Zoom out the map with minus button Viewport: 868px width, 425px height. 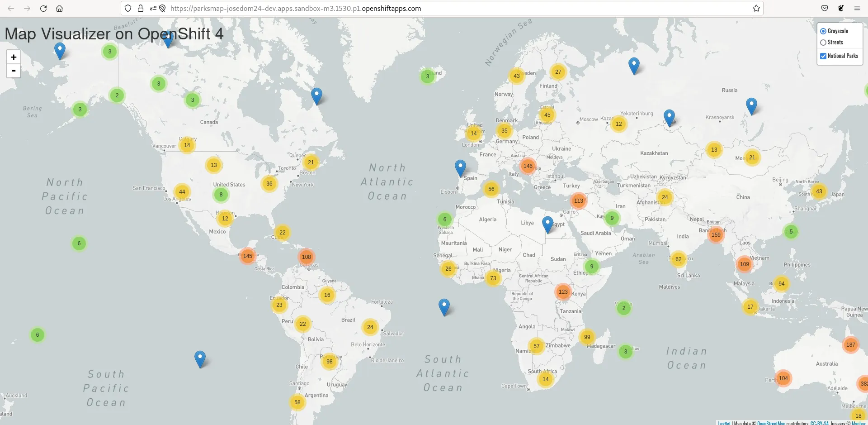pyautogui.click(x=14, y=71)
